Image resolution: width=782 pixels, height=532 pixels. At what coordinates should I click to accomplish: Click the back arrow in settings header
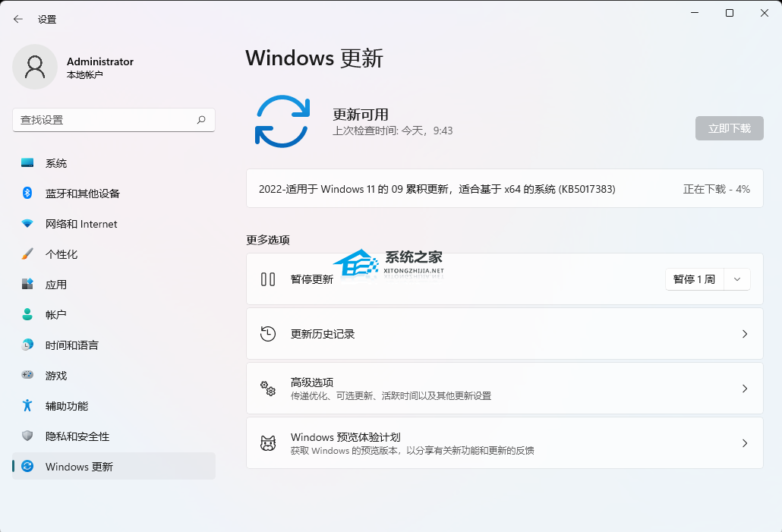click(x=18, y=19)
